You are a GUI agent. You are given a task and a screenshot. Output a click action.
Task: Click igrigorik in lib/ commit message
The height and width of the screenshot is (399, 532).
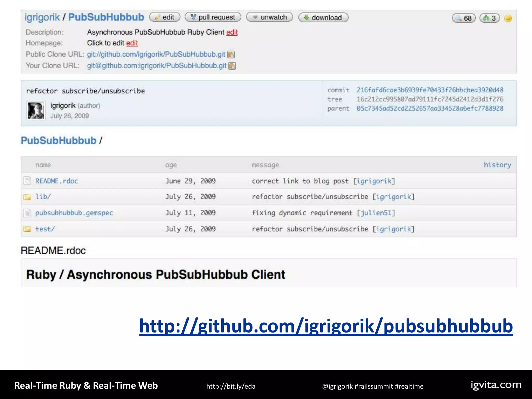click(x=394, y=197)
